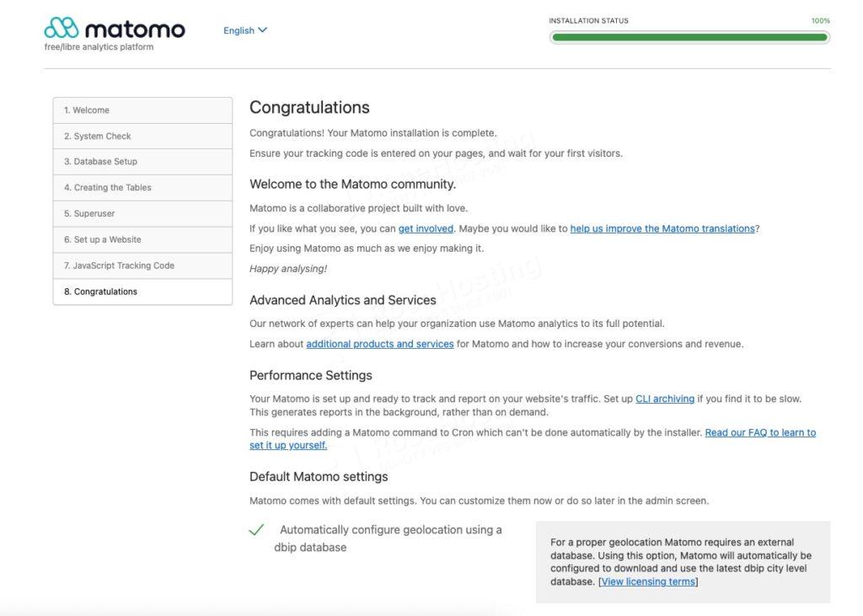Select step 6. Set up a Website

pyautogui.click(x=142, y=239)
